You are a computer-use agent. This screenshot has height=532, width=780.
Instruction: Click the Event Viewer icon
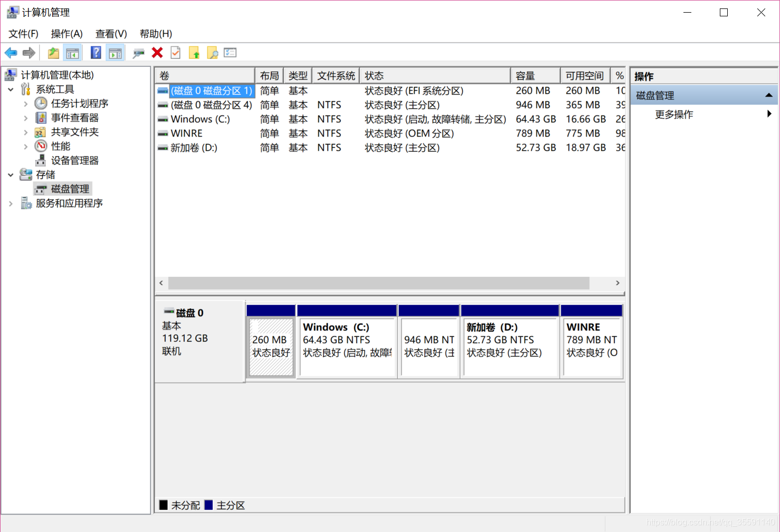point(41,118)
